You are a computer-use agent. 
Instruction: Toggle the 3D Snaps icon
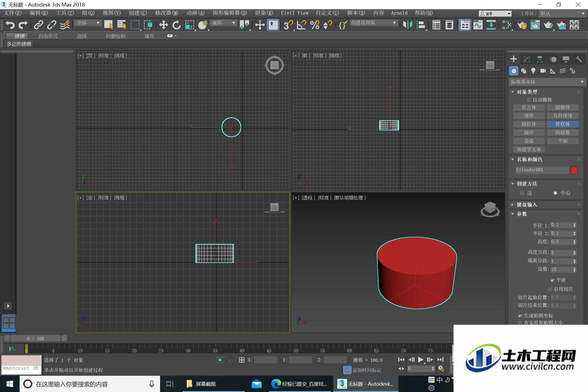(288, 25)
